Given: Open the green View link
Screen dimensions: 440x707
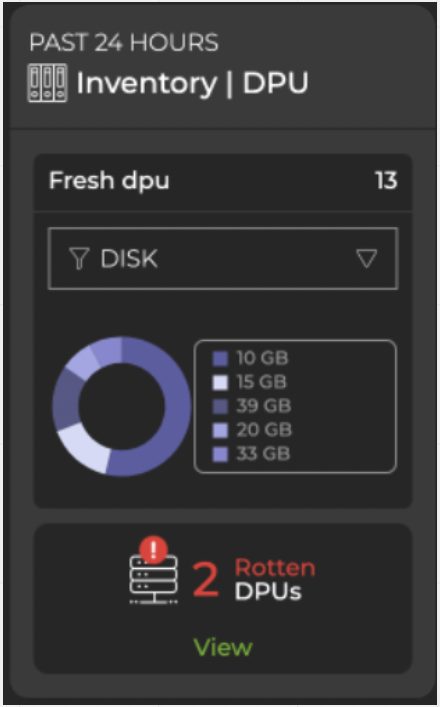Looking at the screenshot, I should pos(223,647).
